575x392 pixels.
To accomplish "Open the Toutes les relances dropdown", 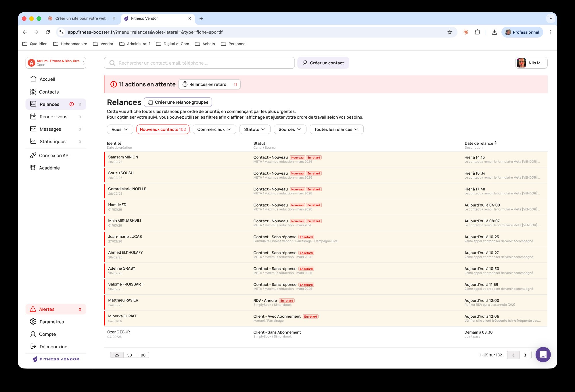I will tap(336, 129).
